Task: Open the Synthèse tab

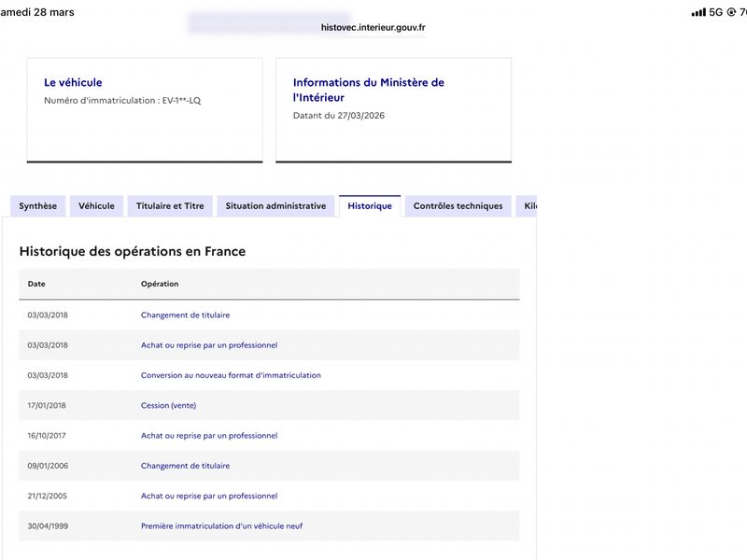Action: coord(37,206)
